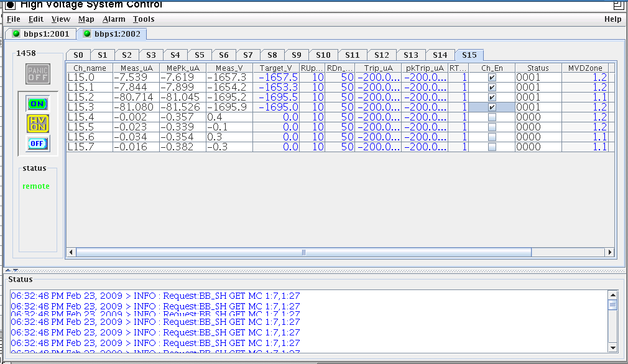The height and width of the screenshot is (364, 628).
Task: Click the Status column header
Action: pos(538,68)
